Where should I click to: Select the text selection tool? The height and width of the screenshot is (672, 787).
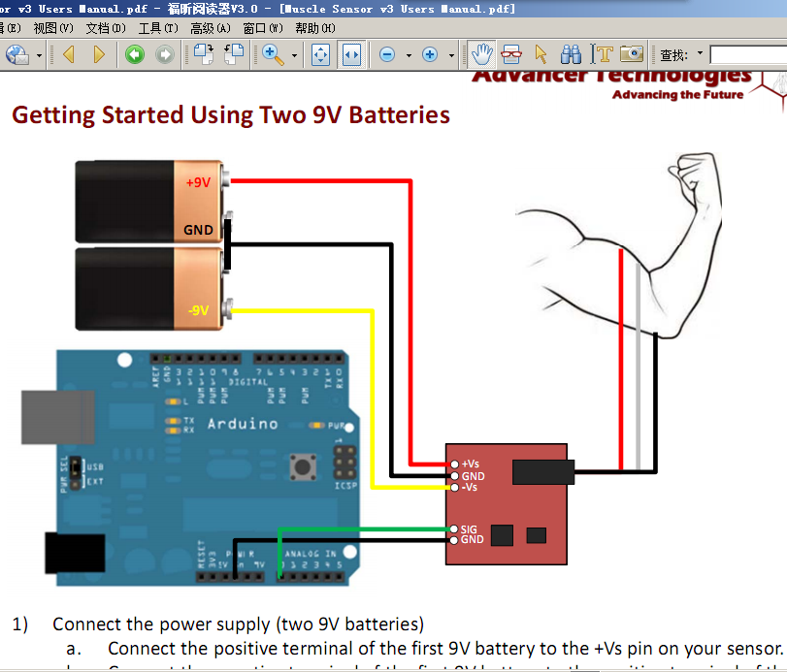coord(602,54)
